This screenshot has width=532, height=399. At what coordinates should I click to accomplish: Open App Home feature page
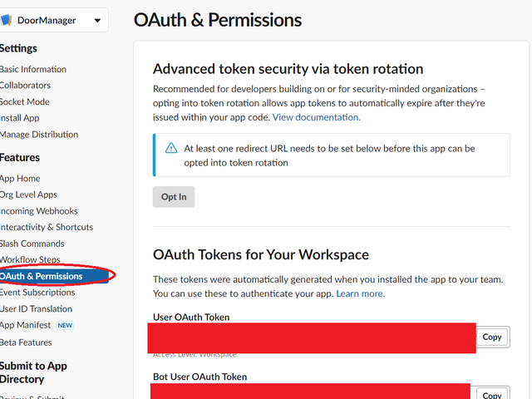(20, 178)
